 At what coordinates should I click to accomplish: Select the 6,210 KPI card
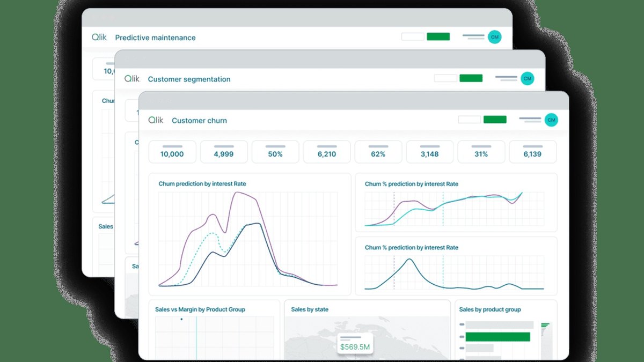coord(327,152)
